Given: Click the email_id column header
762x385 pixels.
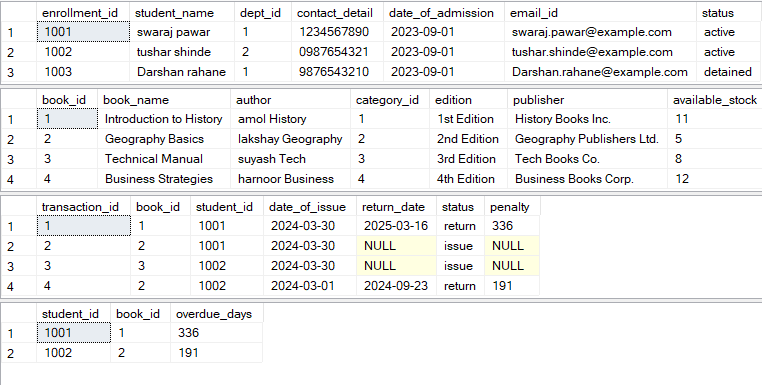Looking at the screenshot, I should (600, 13).
